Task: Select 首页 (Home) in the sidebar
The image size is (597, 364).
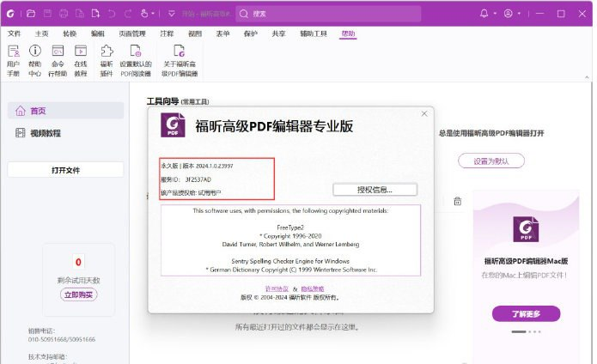Action: click(65, 111)
